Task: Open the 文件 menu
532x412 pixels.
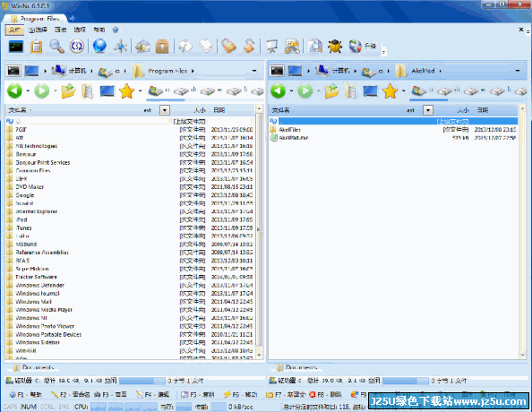Action: click(14, 30)
